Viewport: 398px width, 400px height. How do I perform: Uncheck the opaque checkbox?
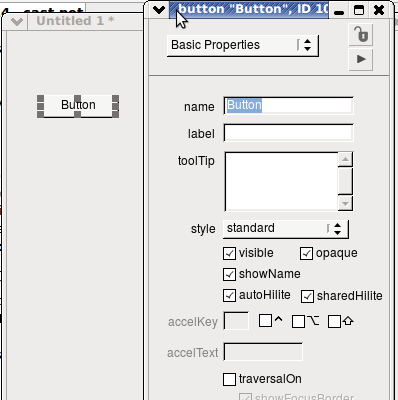point(306,253)
